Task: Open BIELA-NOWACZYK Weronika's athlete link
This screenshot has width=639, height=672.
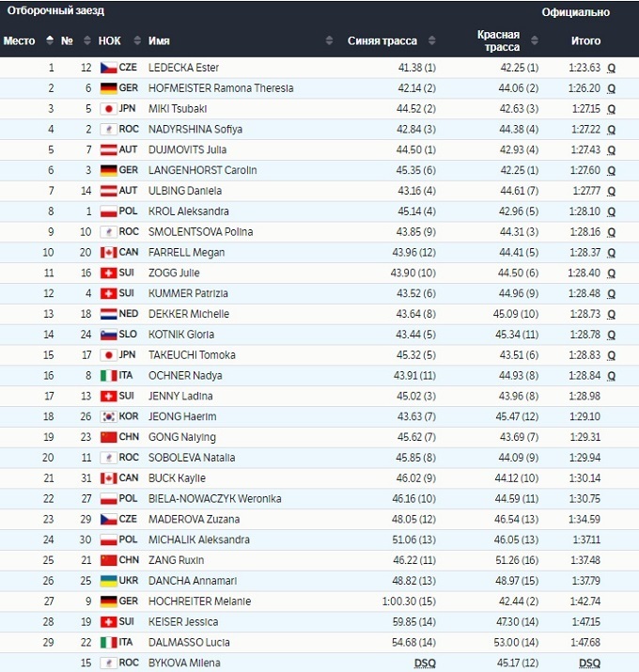Action: (x=215, y=499)
